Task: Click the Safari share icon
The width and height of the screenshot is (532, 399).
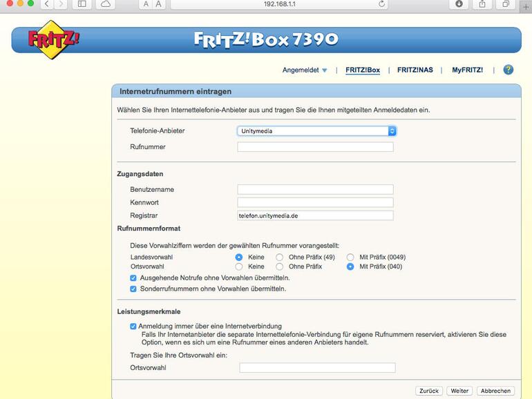Action: point(482,3)
